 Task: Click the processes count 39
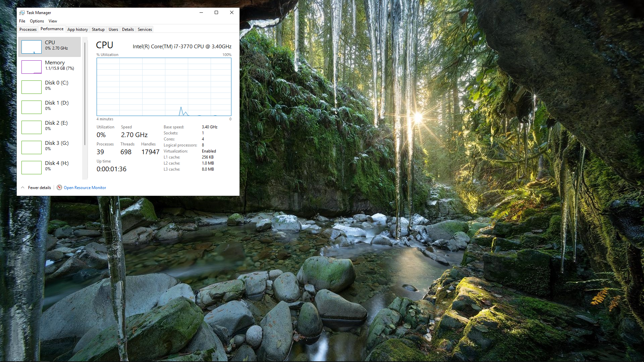100,152
